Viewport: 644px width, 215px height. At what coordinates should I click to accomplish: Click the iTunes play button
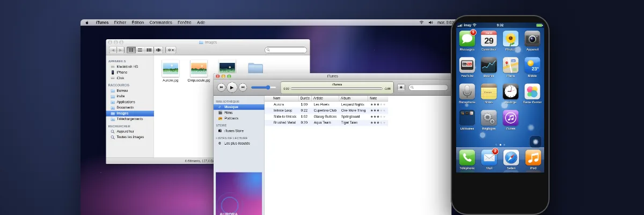click(232, 87)
